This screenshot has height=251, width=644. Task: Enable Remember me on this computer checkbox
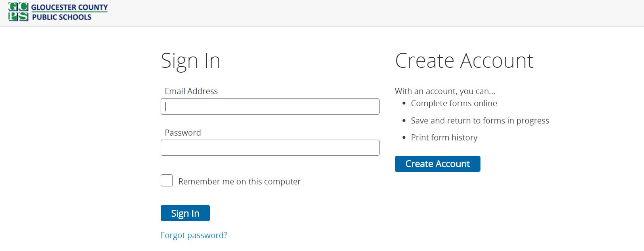(167, 180)
